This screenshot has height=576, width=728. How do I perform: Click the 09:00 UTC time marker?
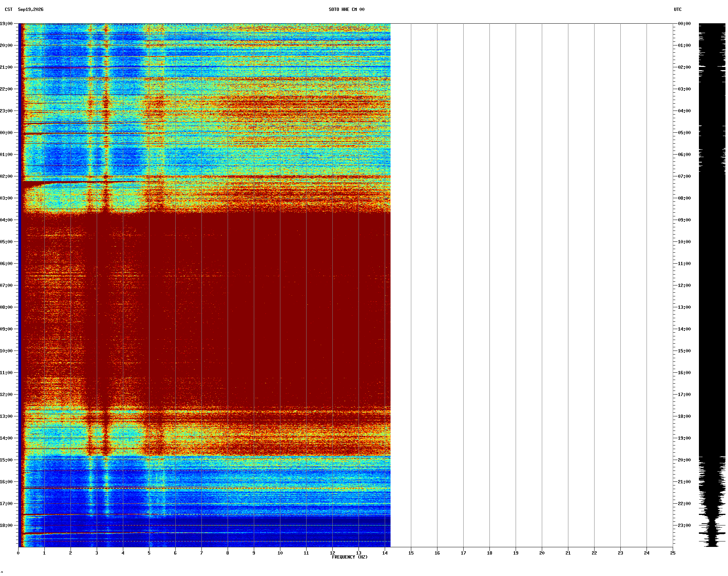click(x=684, y=220)
